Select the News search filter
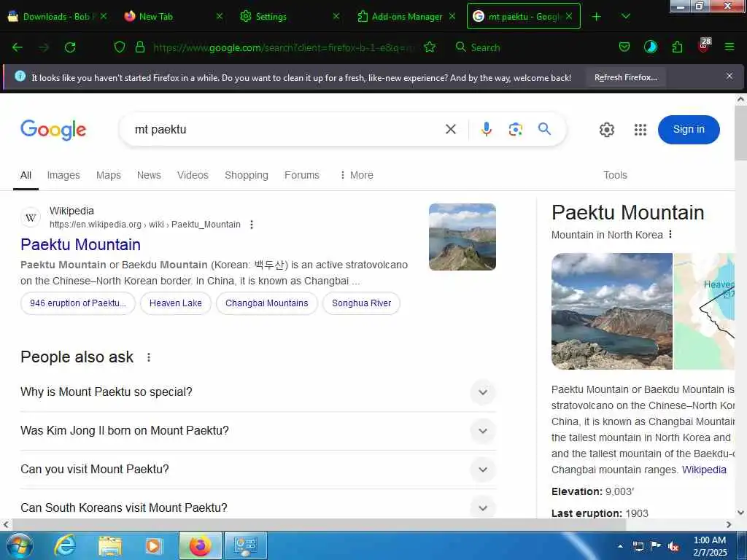The width and height of the screenshot is (747, 560). [149, 175]
